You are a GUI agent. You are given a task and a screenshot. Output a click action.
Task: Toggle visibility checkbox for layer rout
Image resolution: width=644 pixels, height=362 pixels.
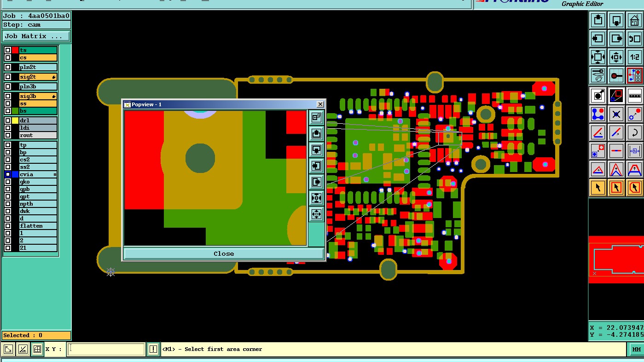click(8, 135)
